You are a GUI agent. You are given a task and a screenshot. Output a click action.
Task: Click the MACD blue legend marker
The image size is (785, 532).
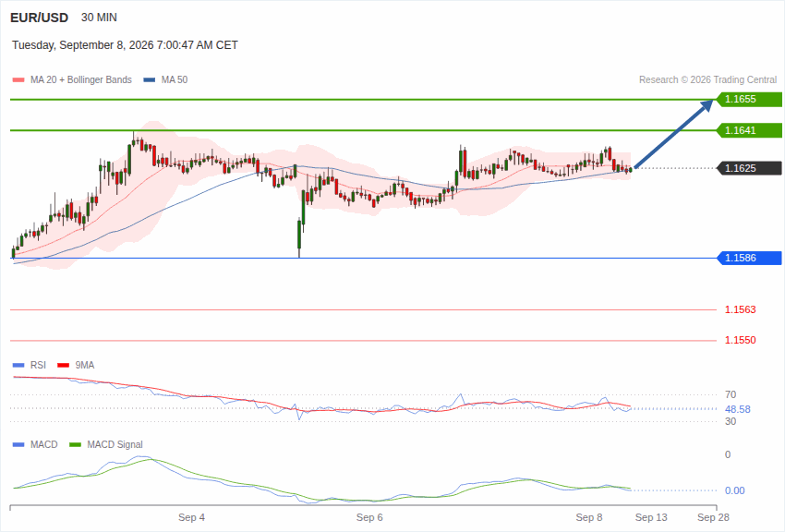point(18,444)
